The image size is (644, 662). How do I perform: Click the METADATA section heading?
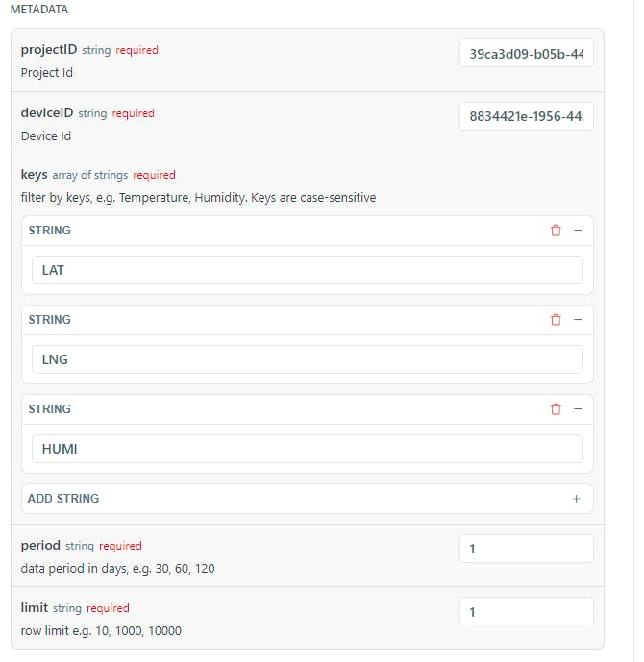click(x=39, y=9)
